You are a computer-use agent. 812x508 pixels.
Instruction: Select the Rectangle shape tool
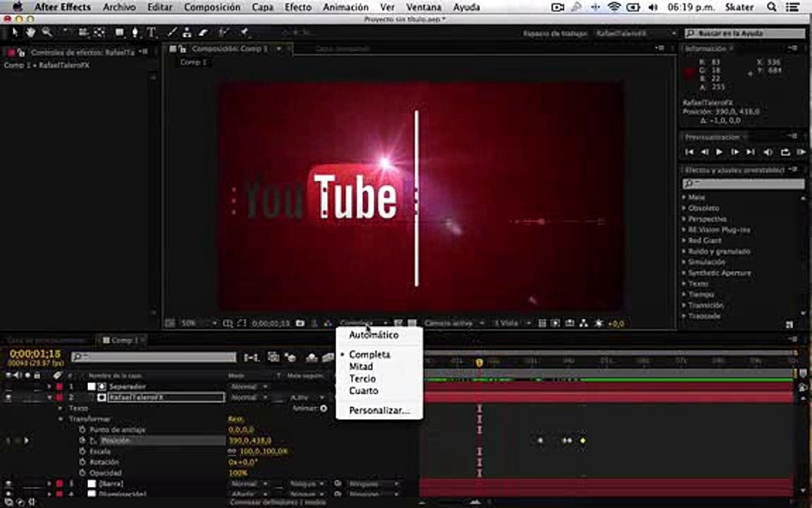[x=120, y=32]
